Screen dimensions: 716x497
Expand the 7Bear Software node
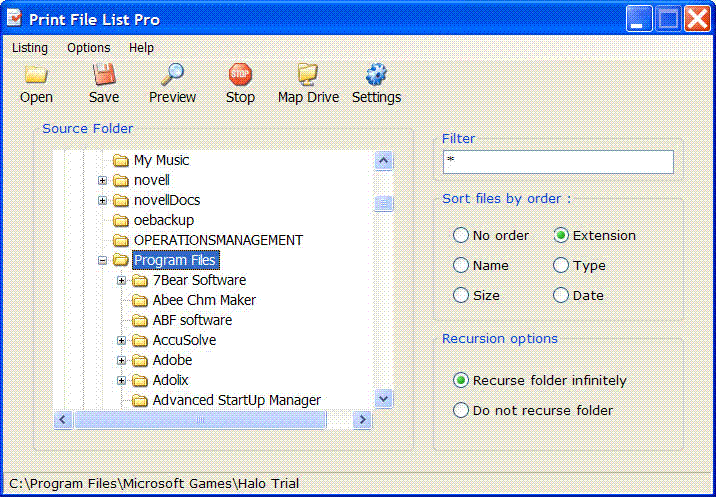(x=121, y=280)
